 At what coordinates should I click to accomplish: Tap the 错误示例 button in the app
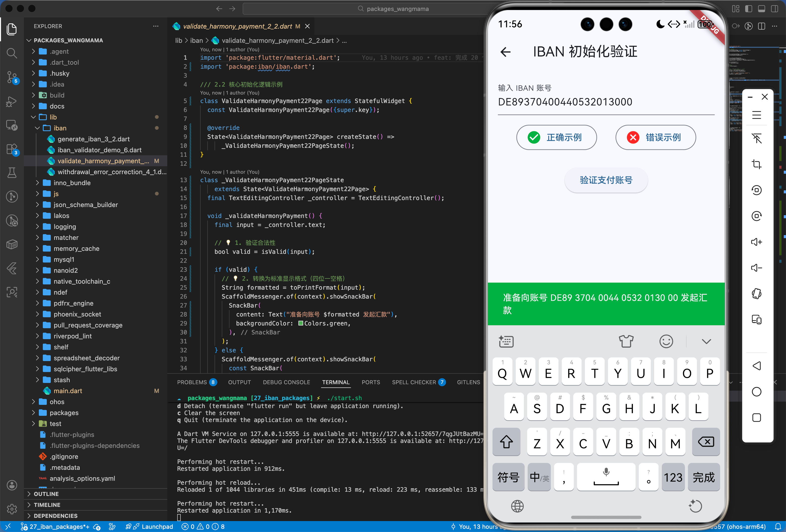655,137
